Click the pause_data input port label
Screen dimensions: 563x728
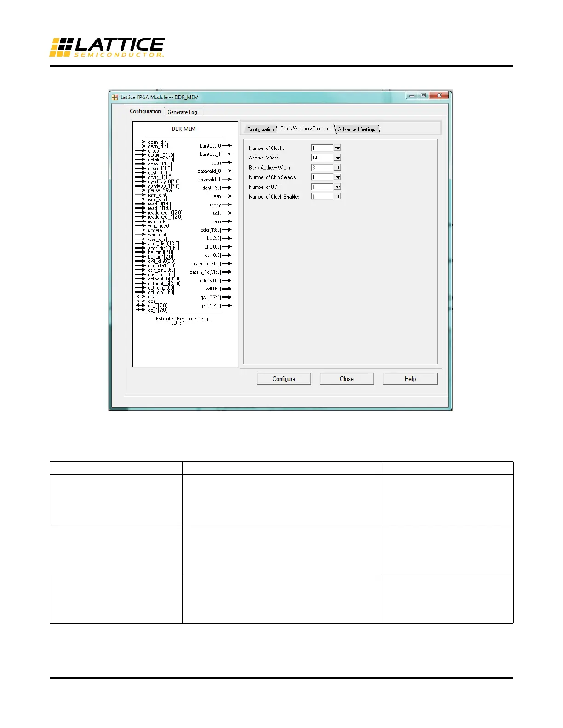(160, 190)
